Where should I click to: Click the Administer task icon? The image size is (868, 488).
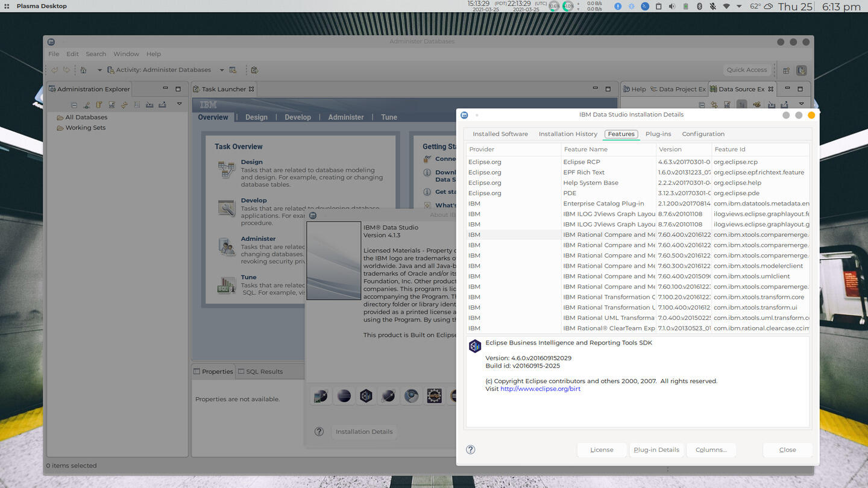pos(227,246)
